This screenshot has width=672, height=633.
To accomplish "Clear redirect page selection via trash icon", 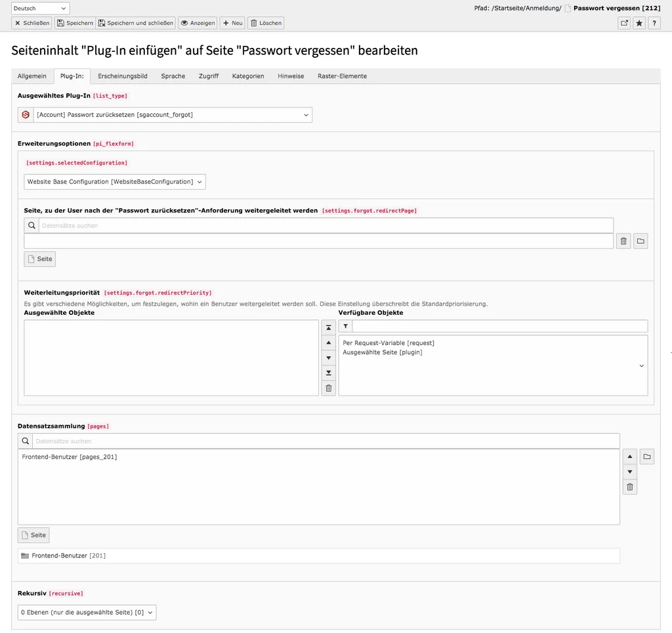I will tap(623, 241).
